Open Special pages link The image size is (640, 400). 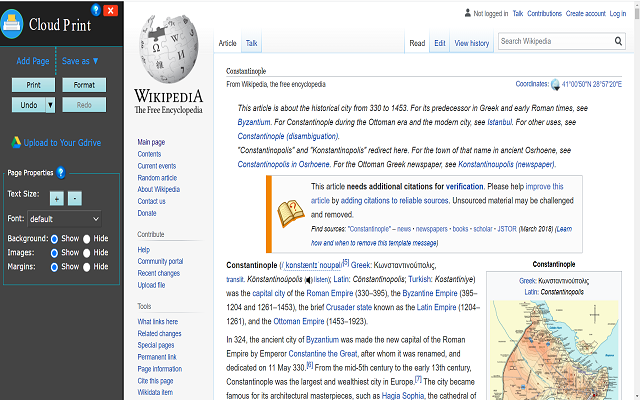click(156, 345)
